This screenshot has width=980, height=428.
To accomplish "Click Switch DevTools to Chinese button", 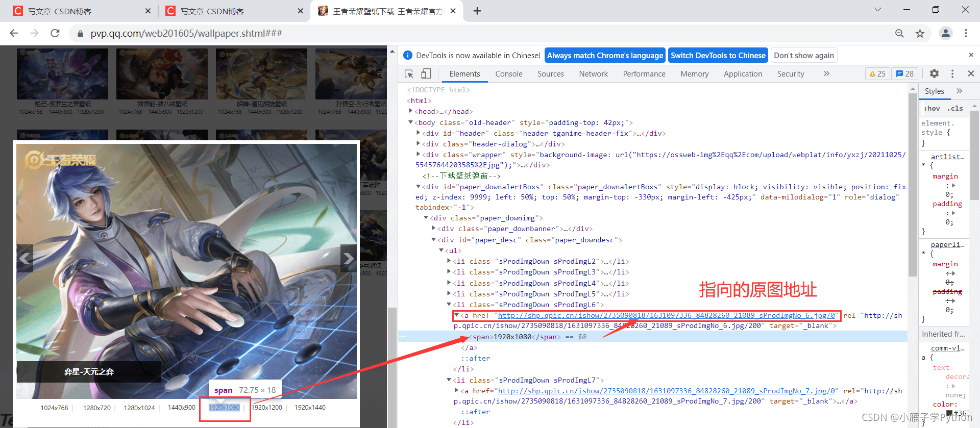I will (x=718, y=56).
